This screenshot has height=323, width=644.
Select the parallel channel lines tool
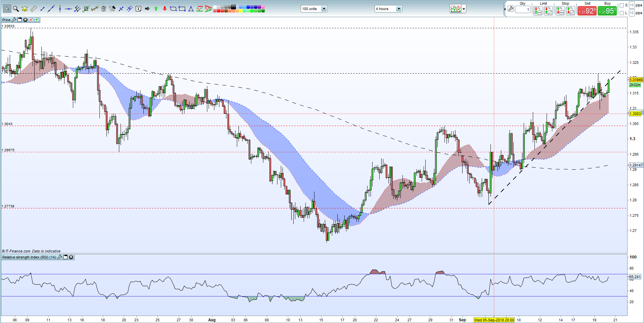pos(77,9)
